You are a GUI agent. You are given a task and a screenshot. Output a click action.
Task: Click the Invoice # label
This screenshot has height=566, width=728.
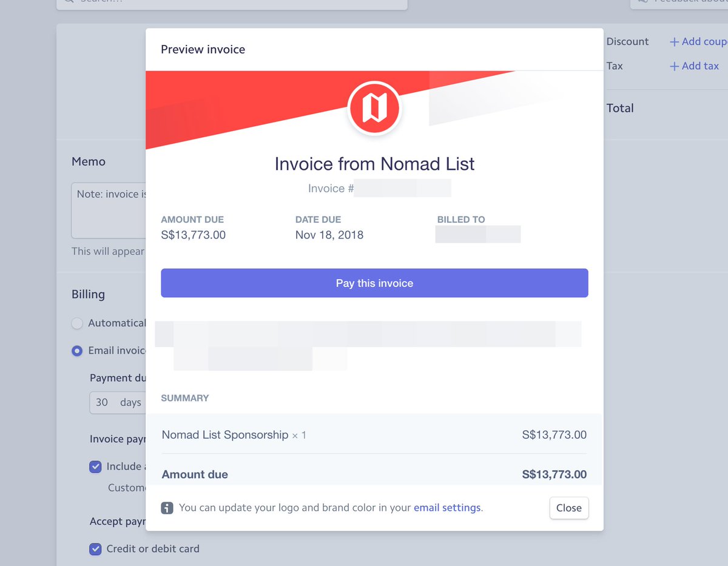pos(331,188)
